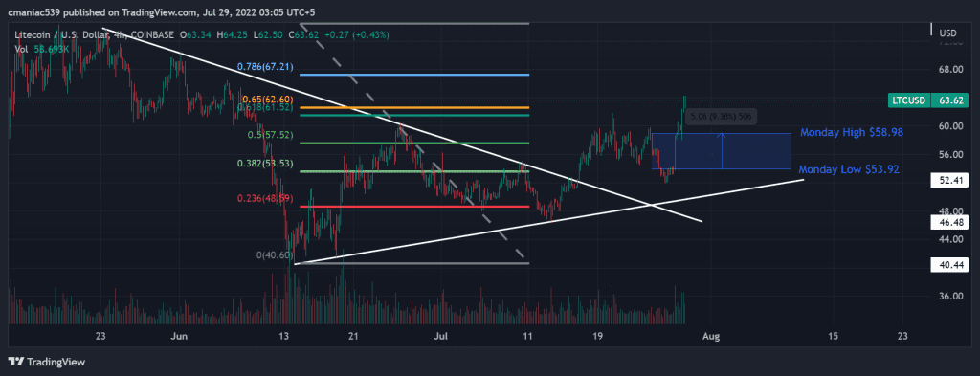
Task: Click the 46.48 price axis marker
Action: pos(950,221)
